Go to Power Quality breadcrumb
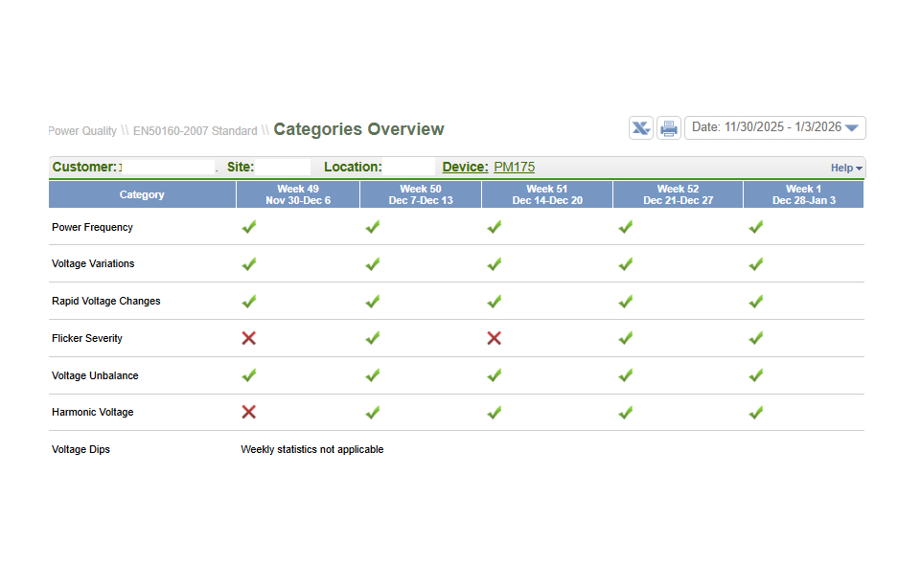The image size is (921, 588). 82,131
